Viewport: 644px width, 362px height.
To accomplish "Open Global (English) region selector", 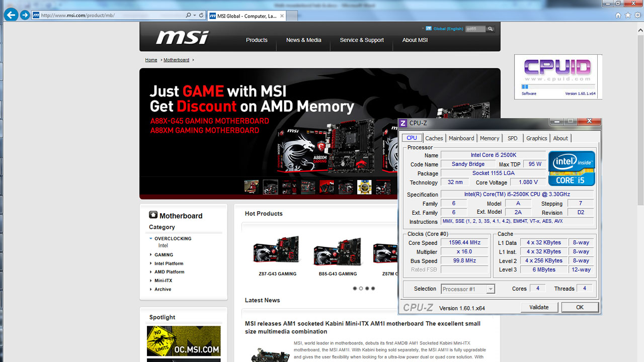I will [448, 29].
